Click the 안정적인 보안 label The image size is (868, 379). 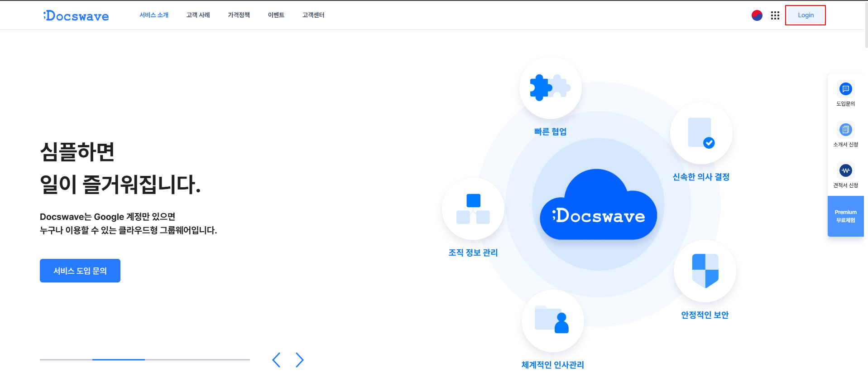coord(705,315)
